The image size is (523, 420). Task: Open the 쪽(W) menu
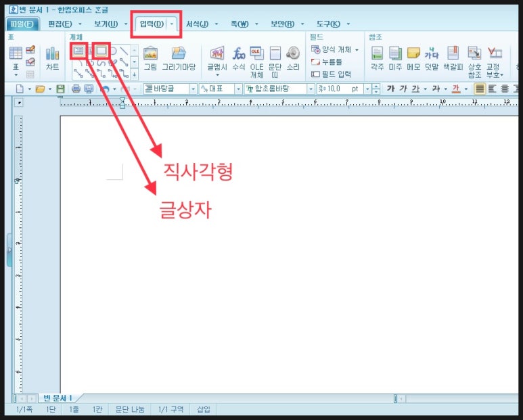(240, 24)
